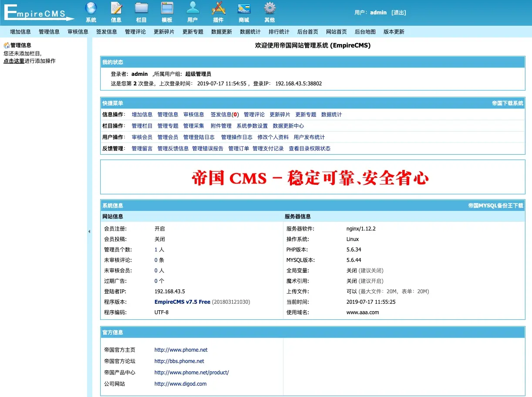Select 管理信息 in the top menu bar
532x397 pixels.
click(x=49, y=32)
